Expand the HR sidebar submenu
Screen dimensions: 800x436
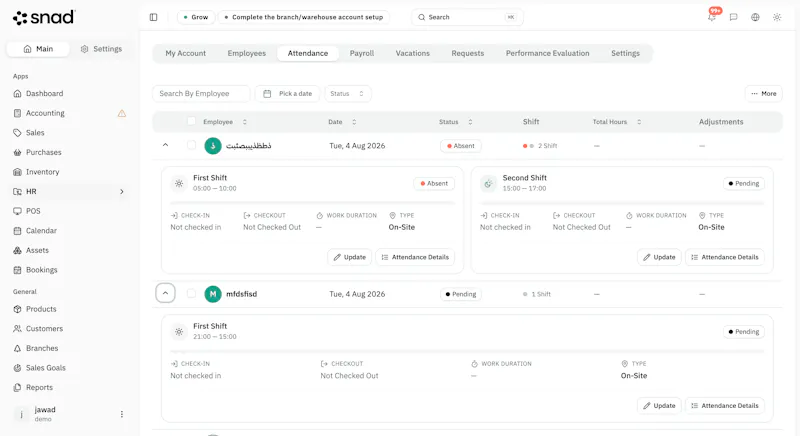click(x=121, y=192)
